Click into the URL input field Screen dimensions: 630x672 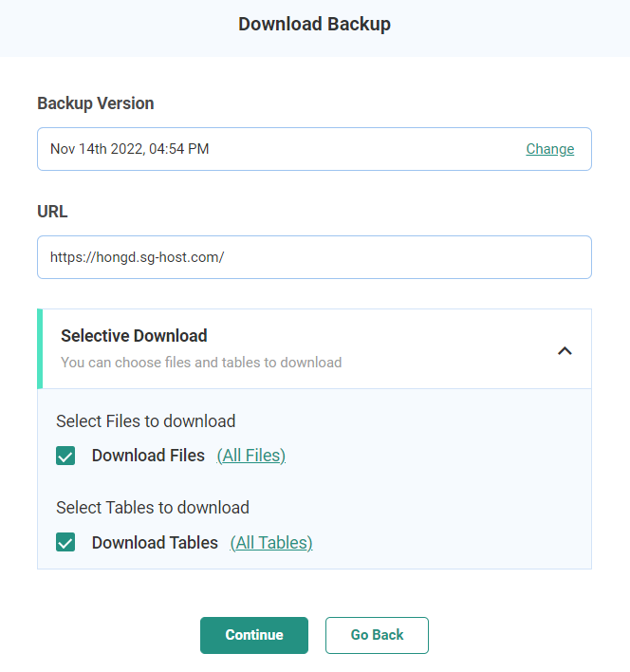314,257
